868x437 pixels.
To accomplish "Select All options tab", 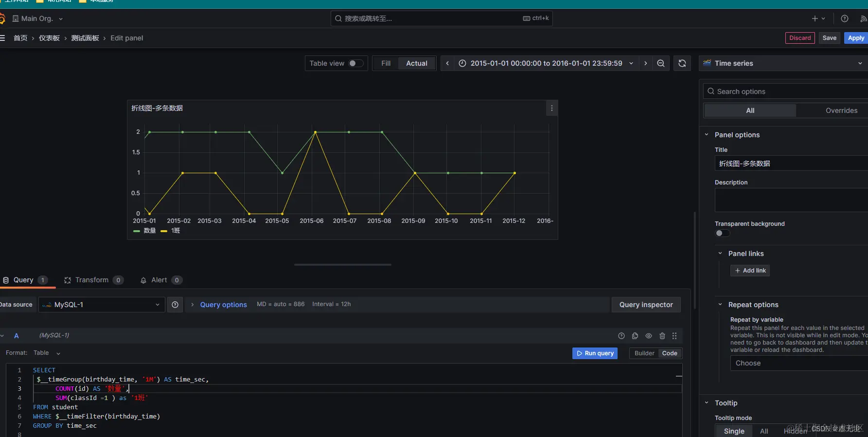I will point(750,110).
